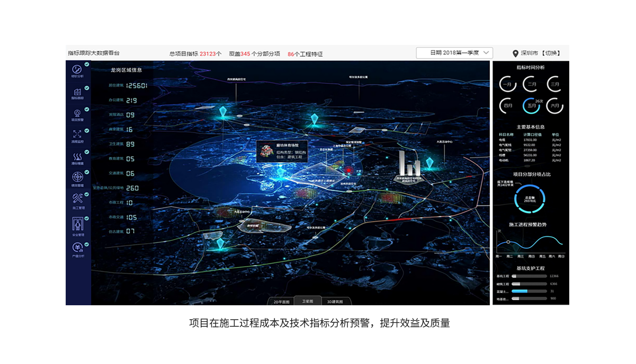636x364 pixels.
Task: Expand the 日期 2018第一季度 dropdown
Action: [454, 53]
